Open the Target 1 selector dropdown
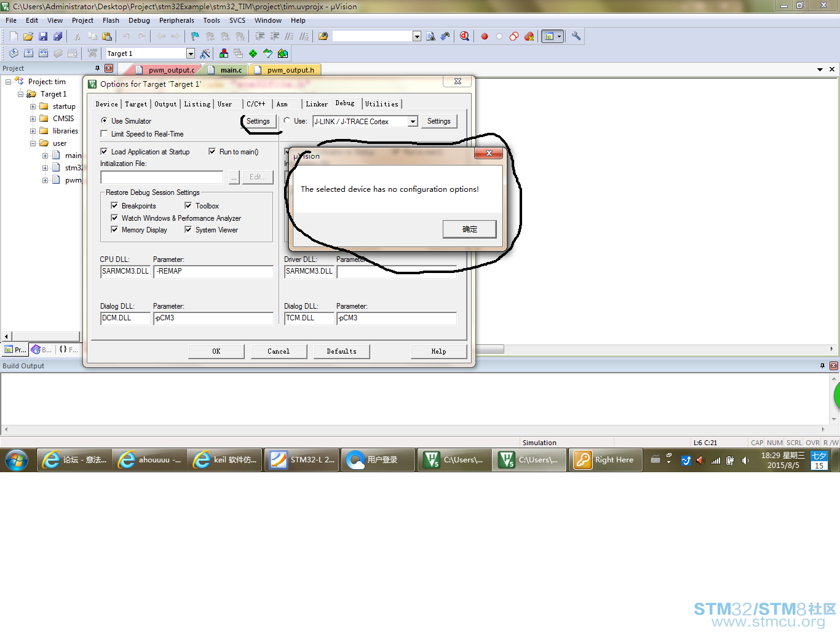The width and height of the screenshot is (840, 637). pyautogui.click(x=191, y=53)
